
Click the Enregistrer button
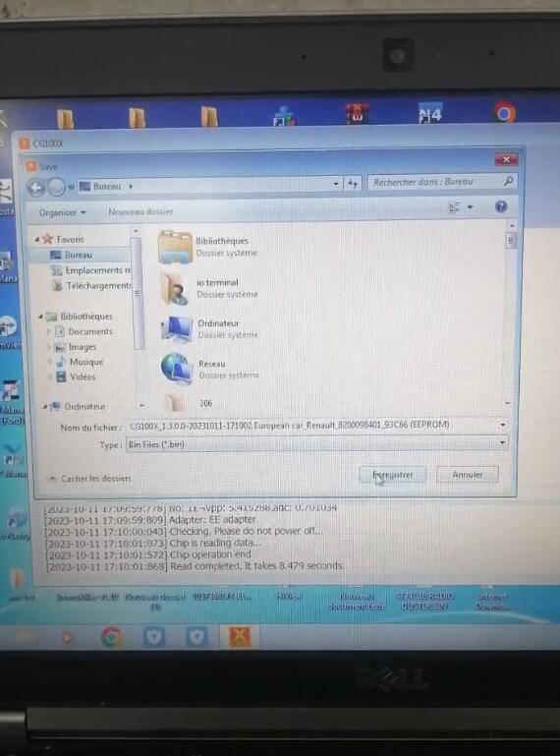click(392, 475)
